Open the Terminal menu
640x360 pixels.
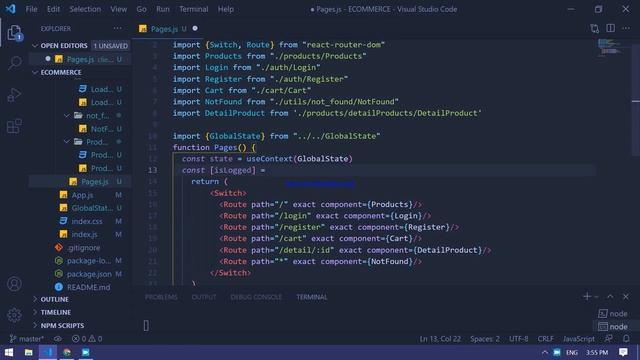coord(193,9)
